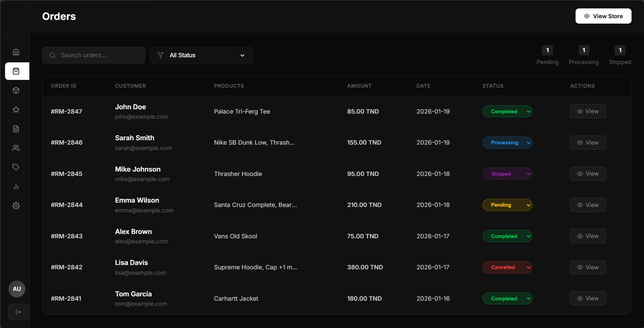Open the Home dashboard sidebar icon
The height and width of the screenshot is (328, 644).
click(x=16, y=52)
